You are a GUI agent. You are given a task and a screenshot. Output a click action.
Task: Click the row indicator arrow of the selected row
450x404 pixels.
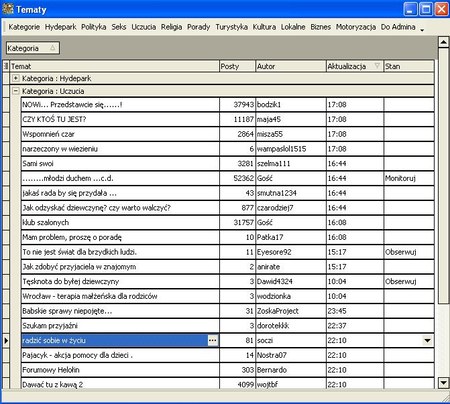coord(6,340)
